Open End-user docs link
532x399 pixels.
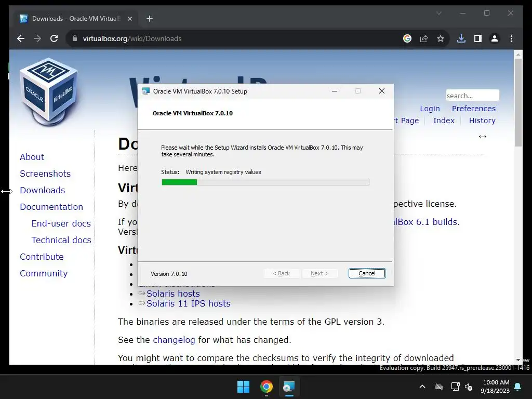pyautogui.click(x=61, y=223)
